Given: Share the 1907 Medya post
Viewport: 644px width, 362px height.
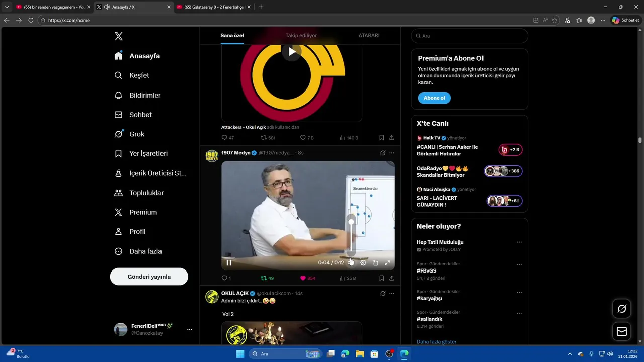Looking at the screenshot, I should [392, 278].
